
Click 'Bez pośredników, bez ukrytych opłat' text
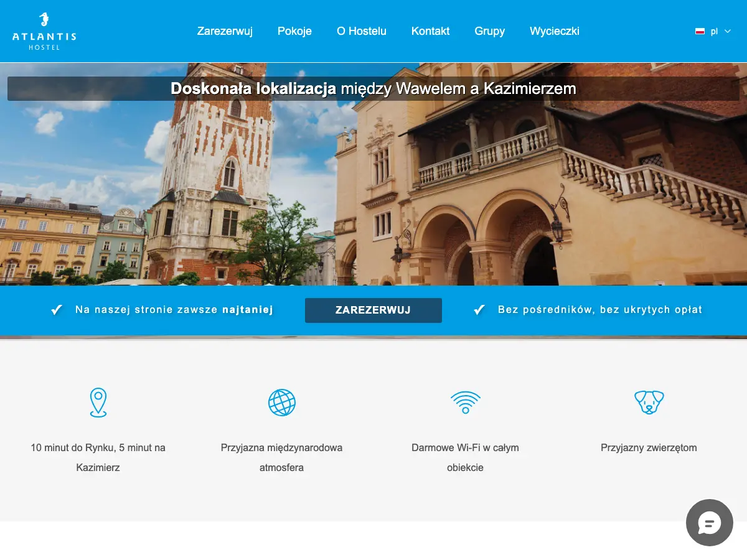pyautogui.click(x=600, y=309)
